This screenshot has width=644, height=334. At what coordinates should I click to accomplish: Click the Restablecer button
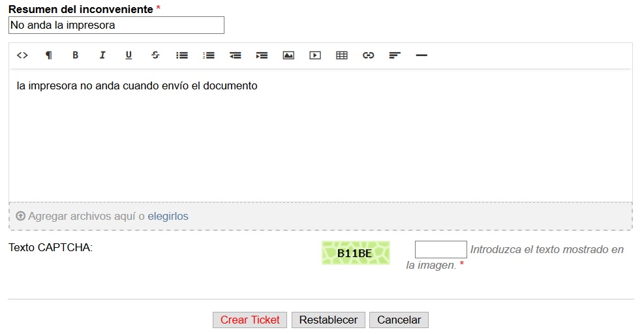[328, 320]
